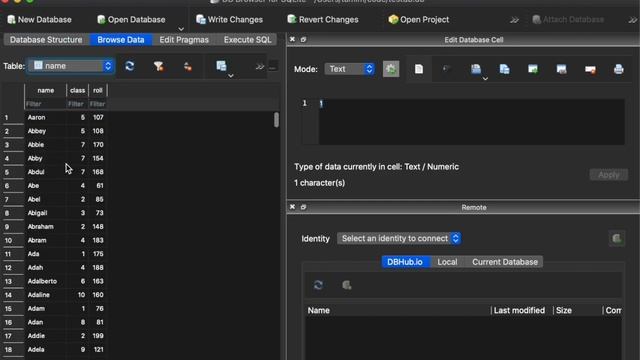The image size is (640, 360).
Task: Select the Browse Data tab
Action: pos(121,40)
